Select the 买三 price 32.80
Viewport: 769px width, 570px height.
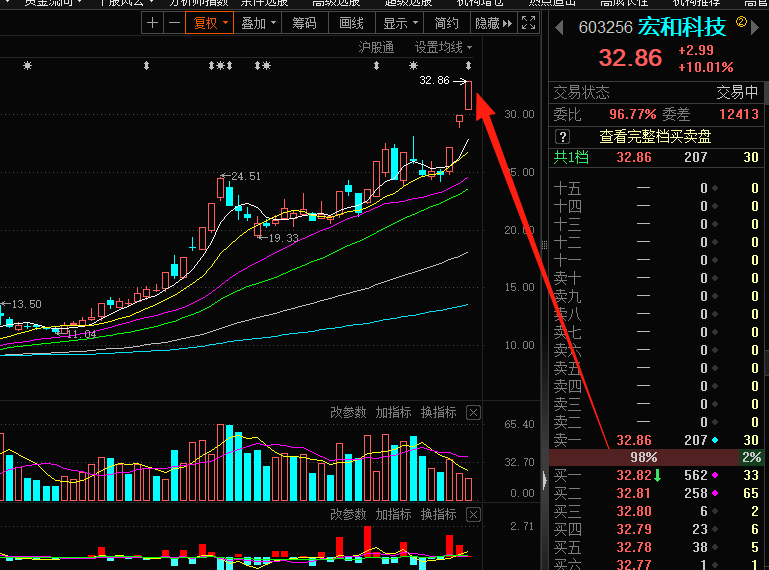coord(634,512)
